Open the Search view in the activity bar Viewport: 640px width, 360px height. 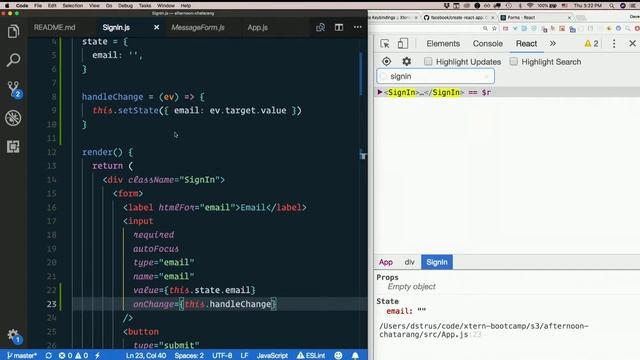point(13,60)
